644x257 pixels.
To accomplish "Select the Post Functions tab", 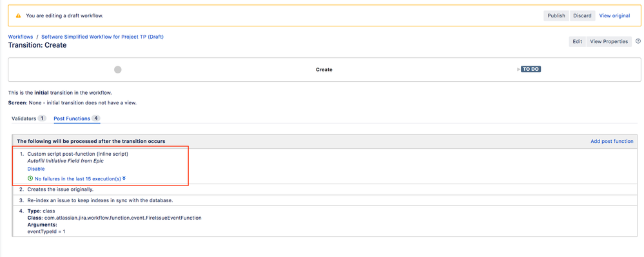I will click(77, 119).
